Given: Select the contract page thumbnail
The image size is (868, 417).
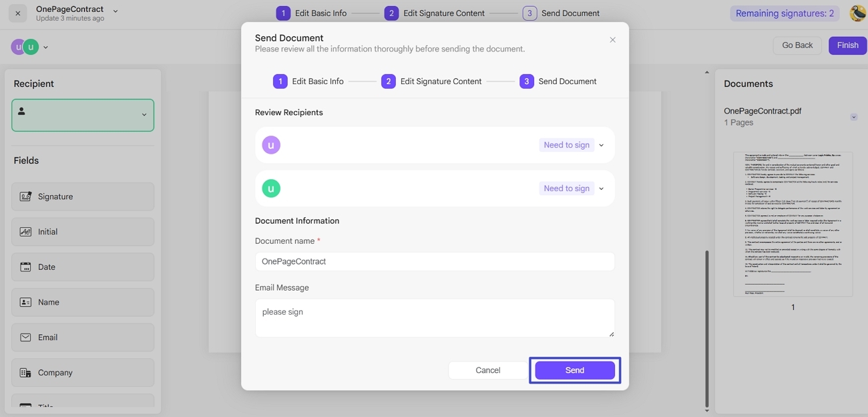Looking at the screenshot, I should tap(793, 224).
